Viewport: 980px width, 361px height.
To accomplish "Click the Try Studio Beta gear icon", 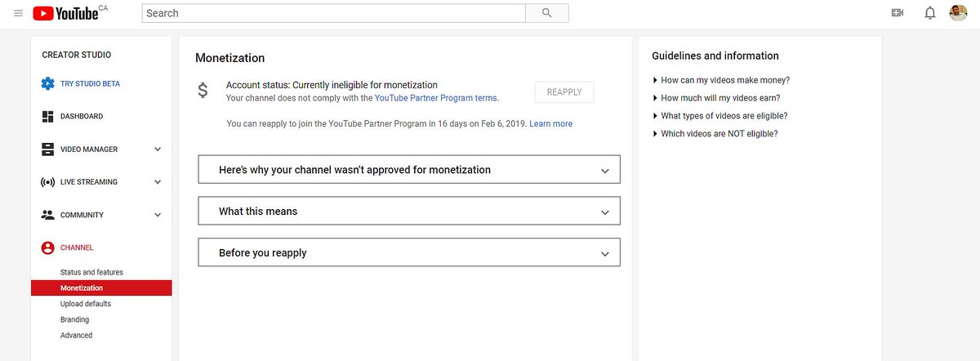I will pos(47,83).
